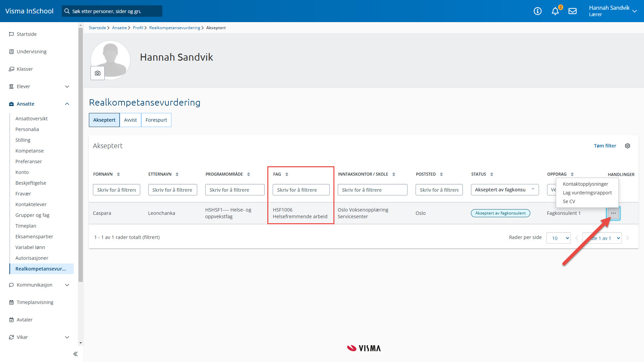Screen dimensions: 644x362
Task: Sort by Oppdrag column
Action: [x=572, y=174]
